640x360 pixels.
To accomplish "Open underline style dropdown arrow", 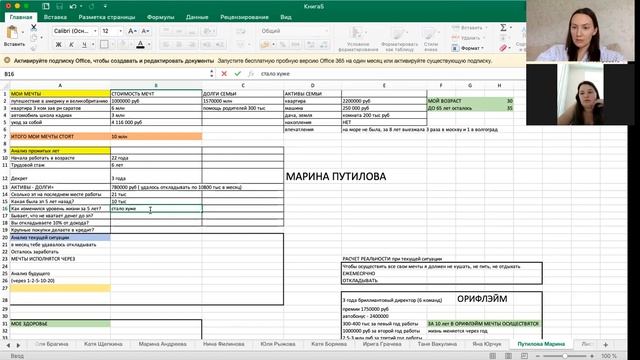I will click(93, 44).
